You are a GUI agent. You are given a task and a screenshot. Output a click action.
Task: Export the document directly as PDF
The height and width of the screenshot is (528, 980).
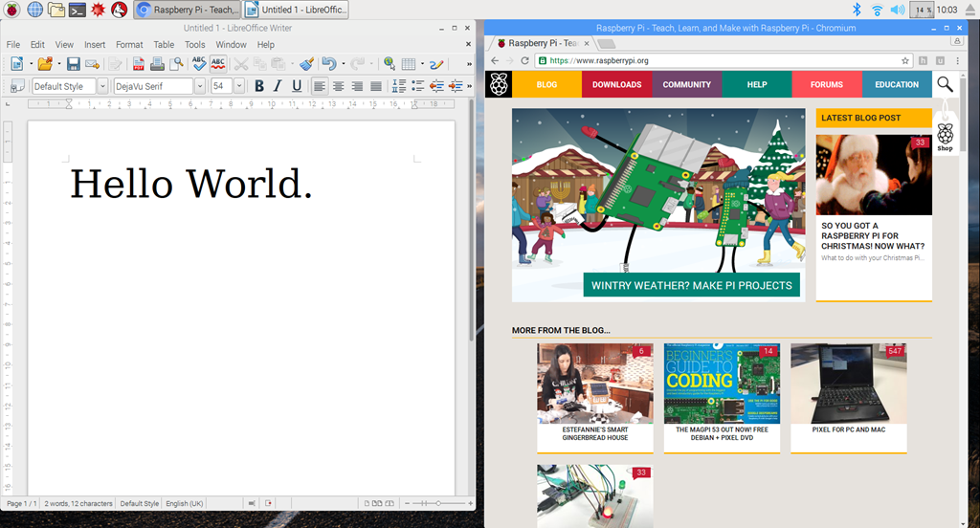click(138, 64)
